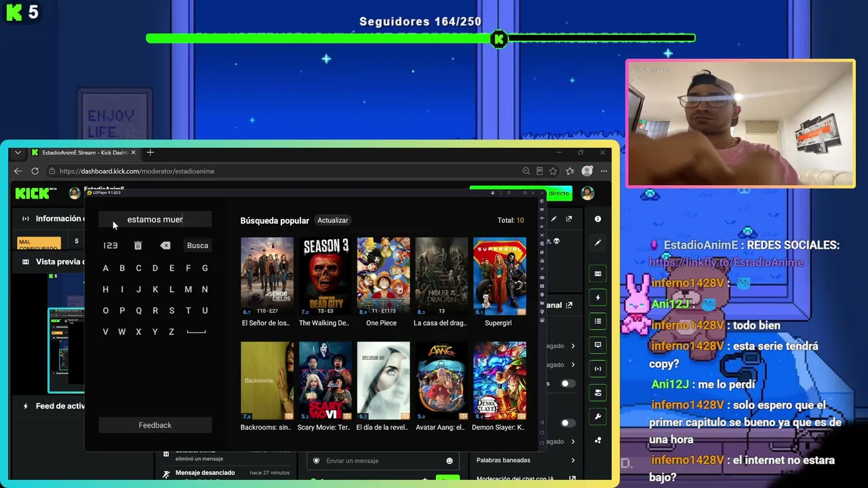The height and width of the screenshot is (488, 868).
Task: Click the pencil edit icon in Kick sidebar
Action: [597, 243]
